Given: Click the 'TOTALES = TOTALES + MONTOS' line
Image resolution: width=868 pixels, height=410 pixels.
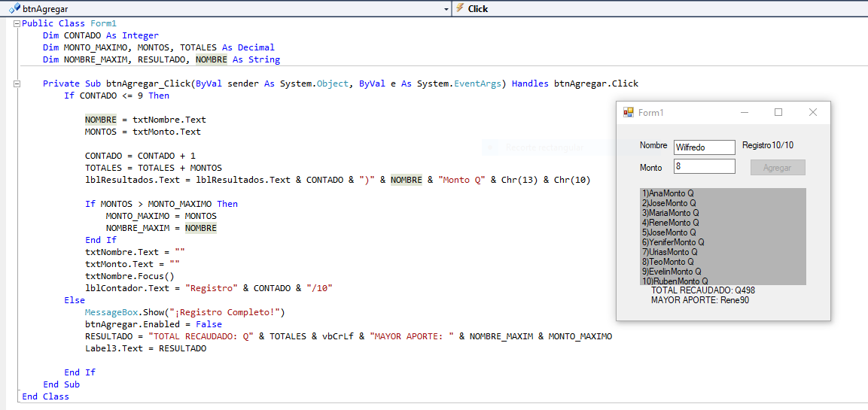Looking at the screenshot, I should [154, 168].
